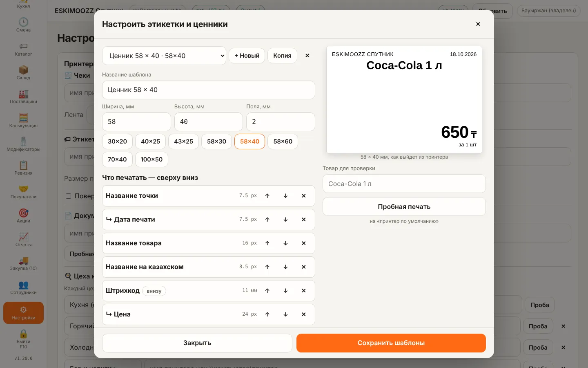Viewport: 588px width, 368px height.
Task: Move Дата печати row up
Action: [267, 220]
